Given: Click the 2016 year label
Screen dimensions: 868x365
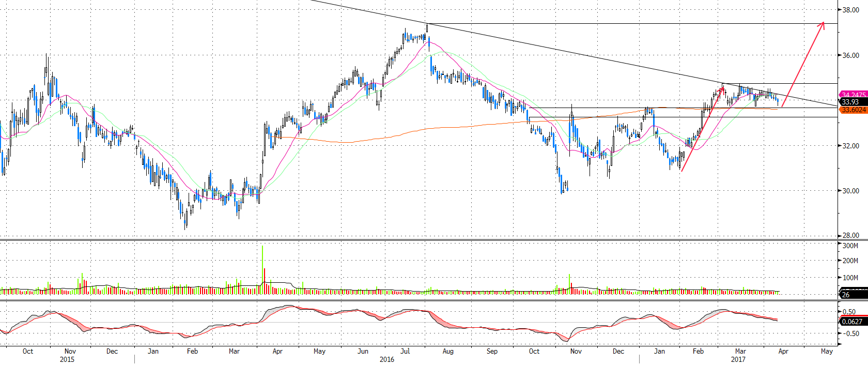Looking at the screenshot, I should pos(387,359).
